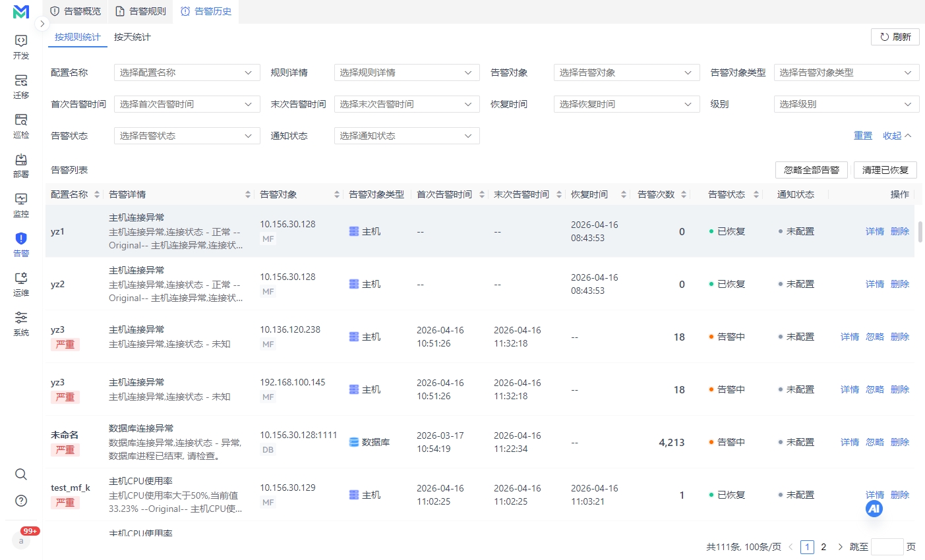Sort by 告警次数 column sort icon

point(684,194)
